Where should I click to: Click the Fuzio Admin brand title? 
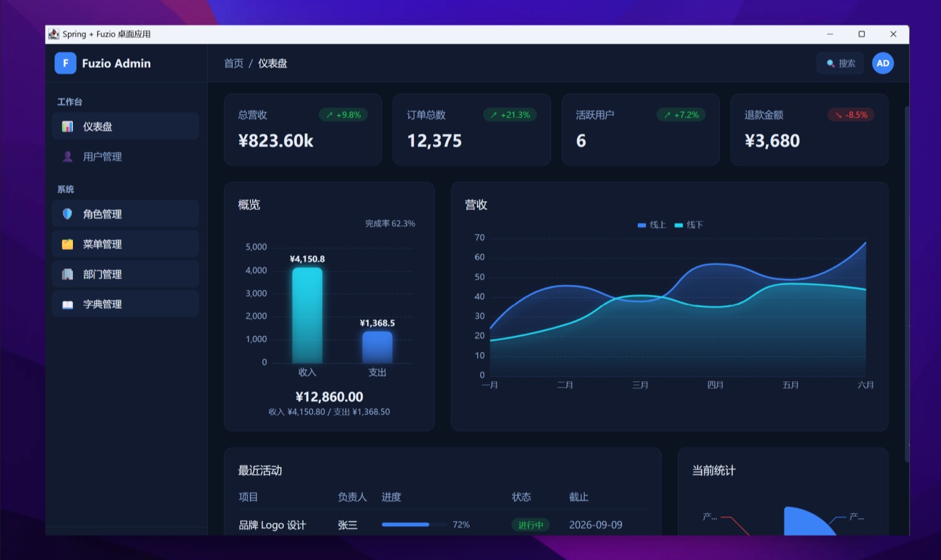117,63
